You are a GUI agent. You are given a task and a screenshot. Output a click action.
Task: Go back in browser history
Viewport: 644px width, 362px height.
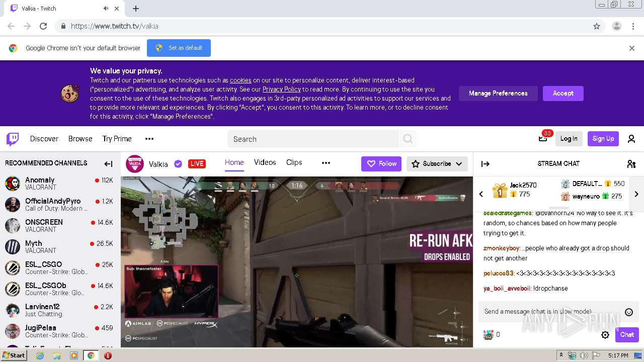coord(11,26)
